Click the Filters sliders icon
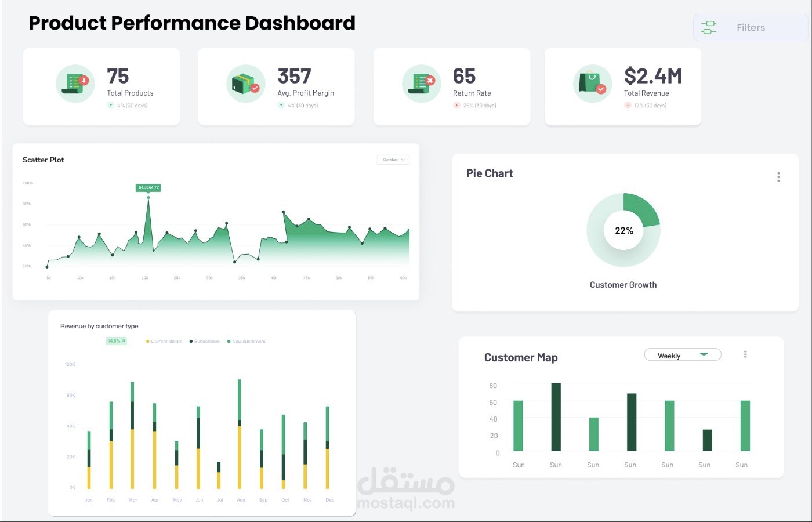812x522 pixels. (x=709, y=27)
